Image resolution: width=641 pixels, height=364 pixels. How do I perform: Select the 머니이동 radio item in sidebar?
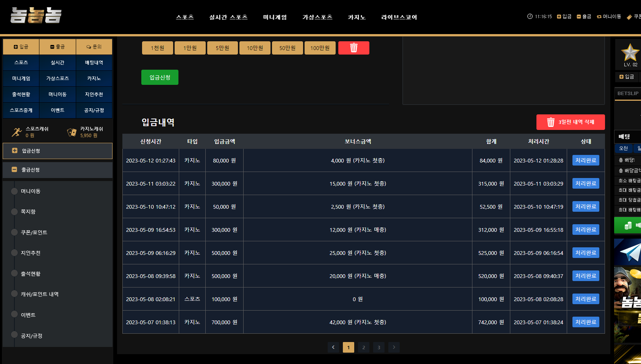14,191
